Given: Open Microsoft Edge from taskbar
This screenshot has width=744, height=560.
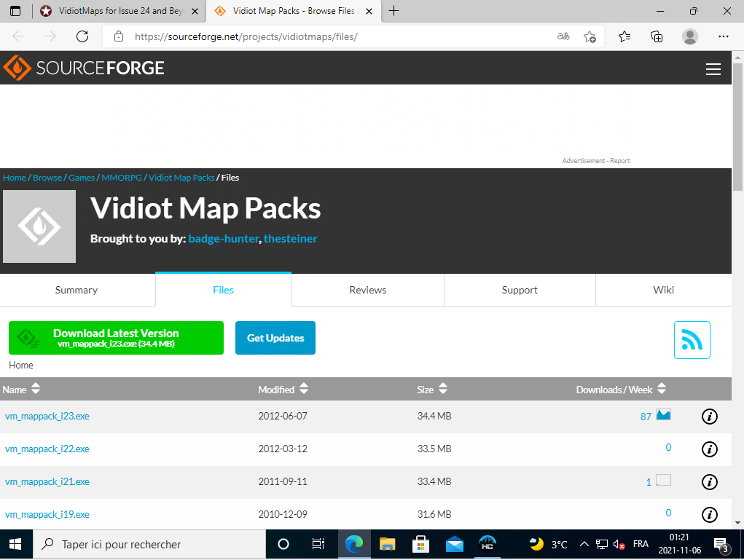Looking at the screenshot, I should 353,545.
